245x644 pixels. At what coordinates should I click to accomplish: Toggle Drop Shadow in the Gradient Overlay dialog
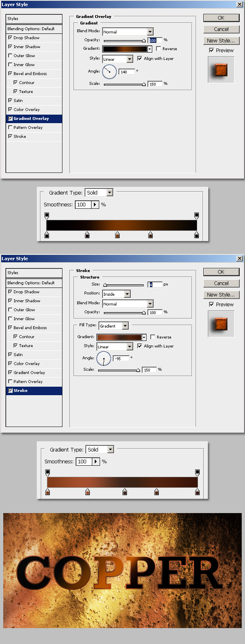tap(10, 38)
